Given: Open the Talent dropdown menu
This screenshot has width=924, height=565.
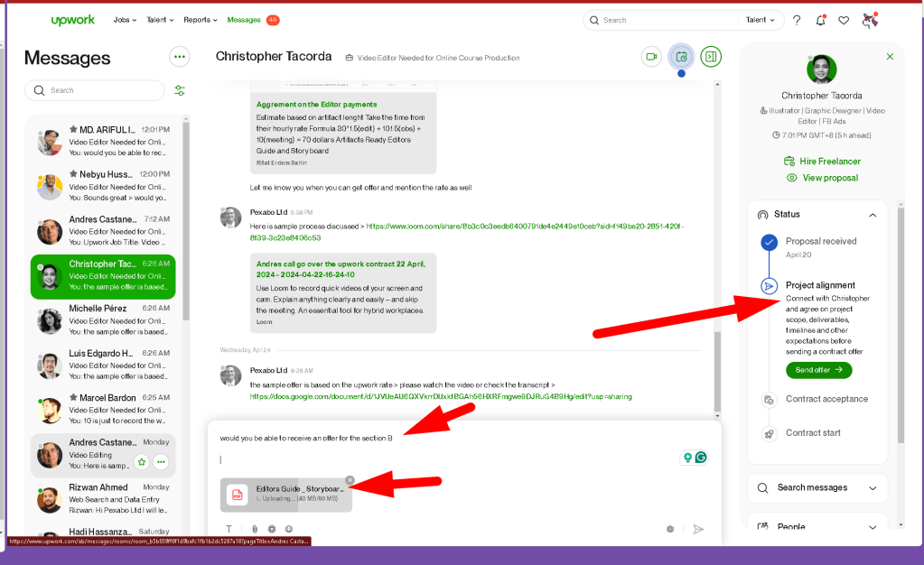Looking at the screenshot, I should [160, 20].
